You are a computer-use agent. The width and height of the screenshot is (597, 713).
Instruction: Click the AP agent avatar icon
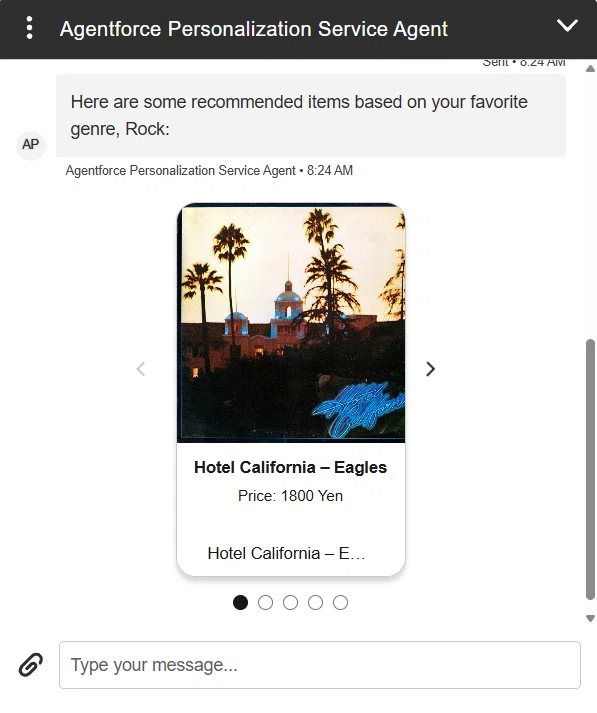(31, 145)
